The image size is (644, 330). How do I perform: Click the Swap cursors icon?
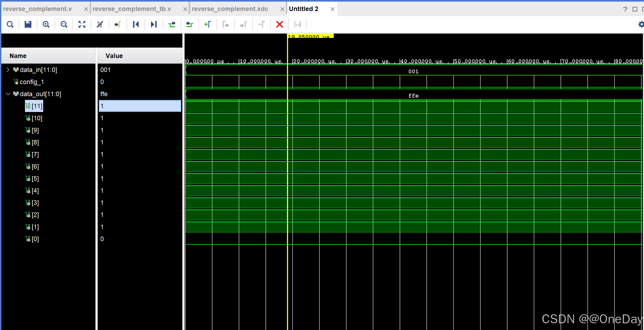(x=262, y=24)
